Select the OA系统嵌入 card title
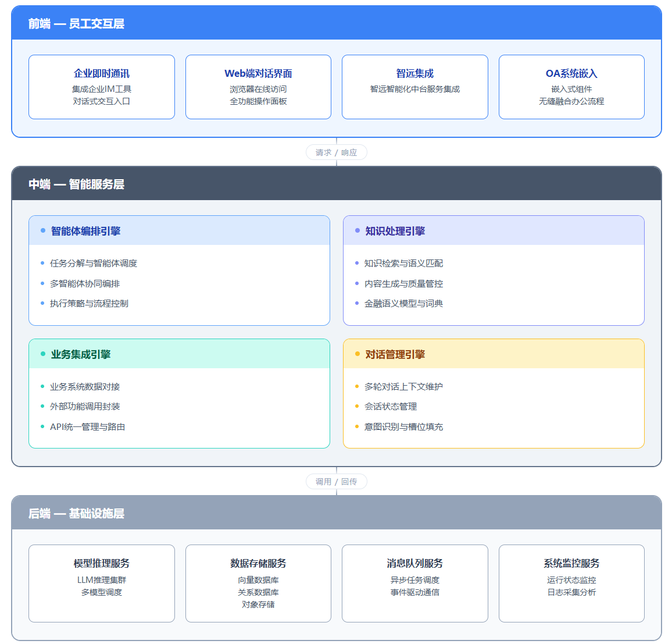Viewport: 672px width, 644px height. click(x=571, y=73)
